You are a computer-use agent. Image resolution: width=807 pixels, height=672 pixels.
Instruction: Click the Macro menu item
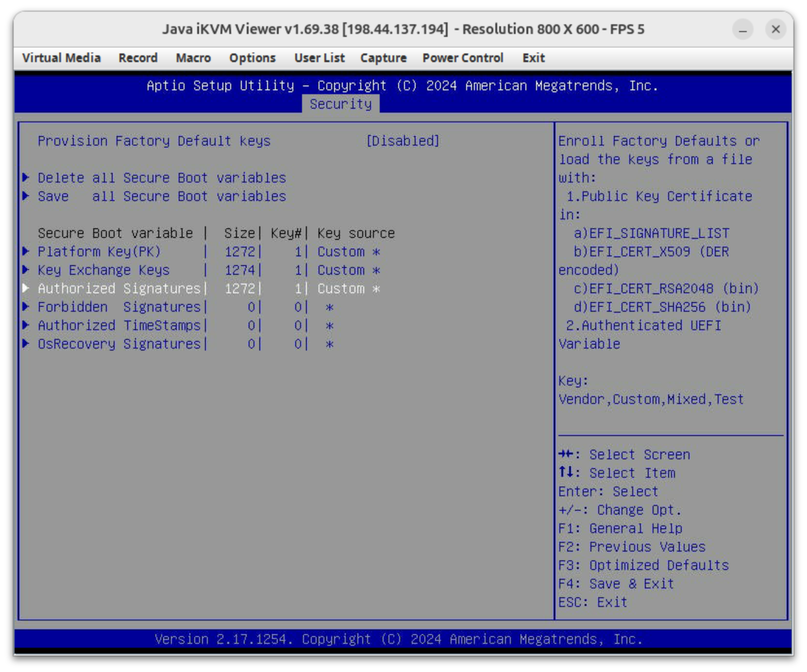(x=193, y=58)
